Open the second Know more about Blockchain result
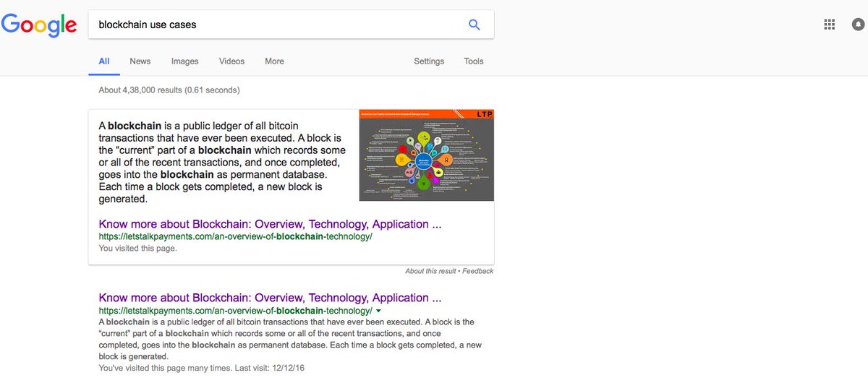The height and width of the screenshot is (383, 868). click(270, 298)
